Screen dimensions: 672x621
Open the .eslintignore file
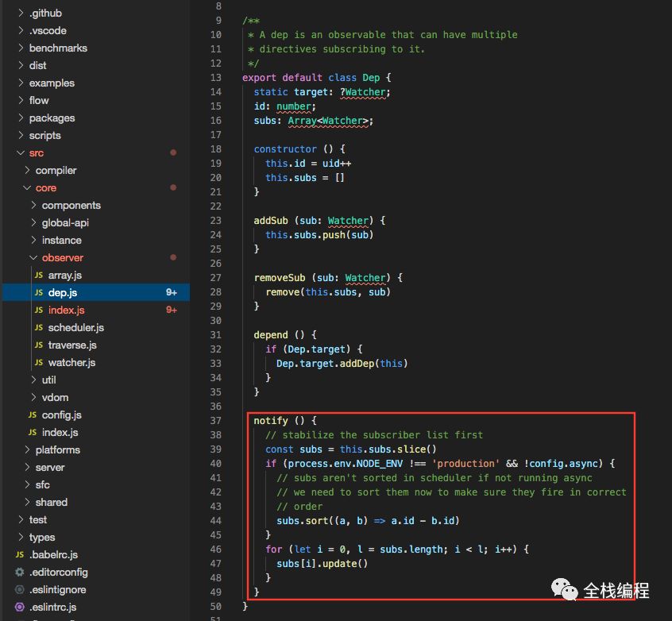point(57,590)
